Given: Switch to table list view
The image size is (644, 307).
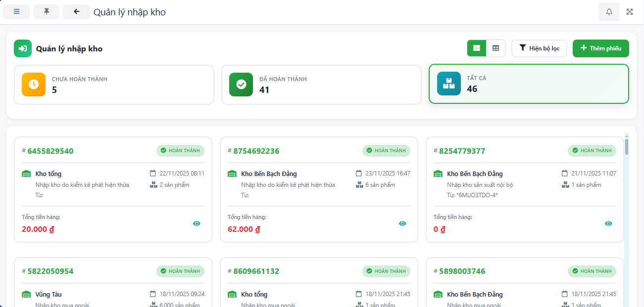Looking at the screenshot, I should 495,48.
